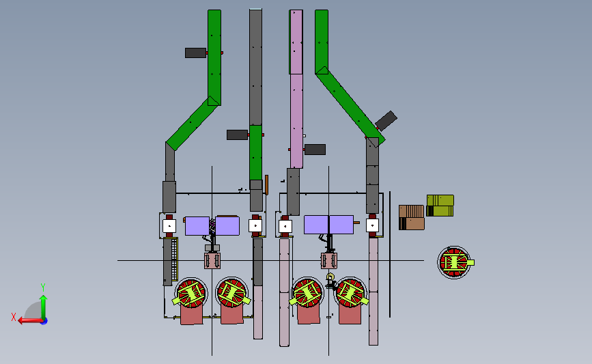
Task: Select the standalone reel at far right
Action: [x=455, y=262]
